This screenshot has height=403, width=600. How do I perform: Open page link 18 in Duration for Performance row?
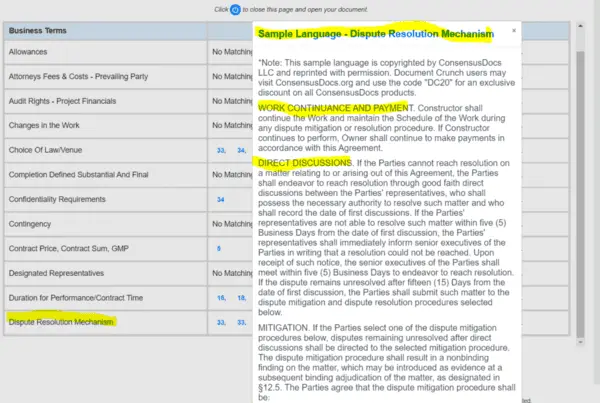(241, 298)
